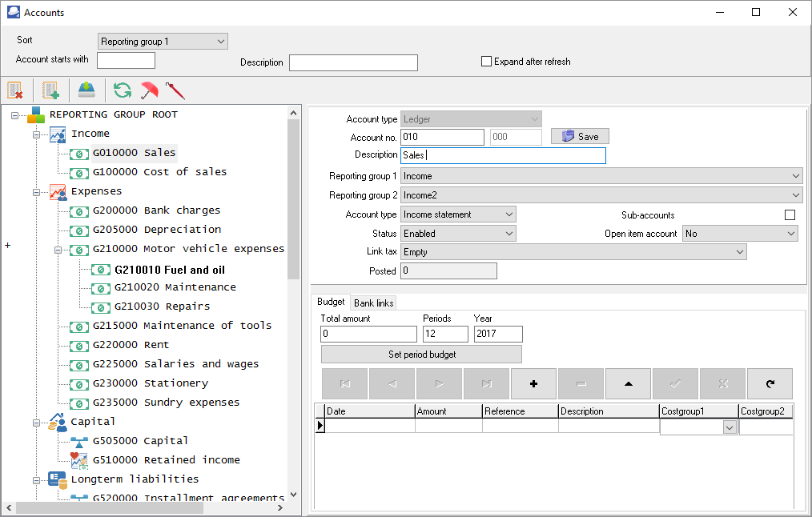Click the edit record up-arrow navigator button
The width and height of the screenshot is (812, 517).
(628, 383)
